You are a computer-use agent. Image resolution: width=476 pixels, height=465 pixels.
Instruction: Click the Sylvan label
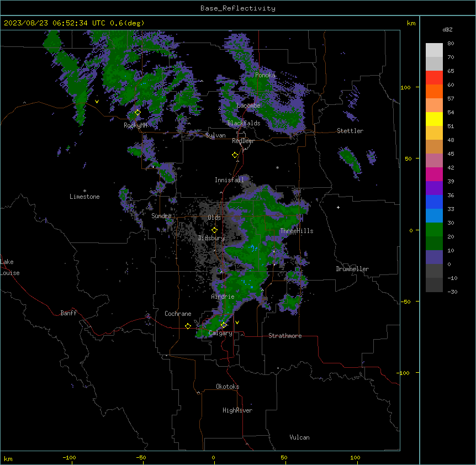[215, 135]
